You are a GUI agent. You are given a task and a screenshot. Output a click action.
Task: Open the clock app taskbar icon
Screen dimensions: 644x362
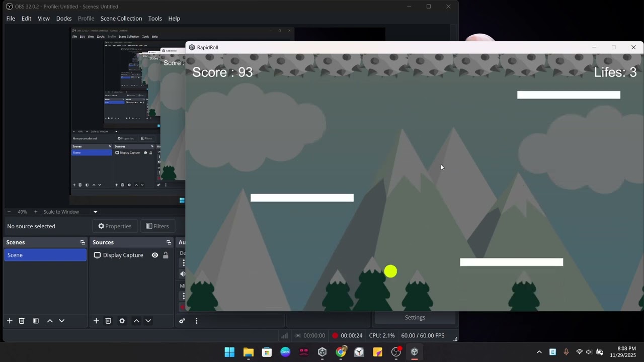click(359, 352)
